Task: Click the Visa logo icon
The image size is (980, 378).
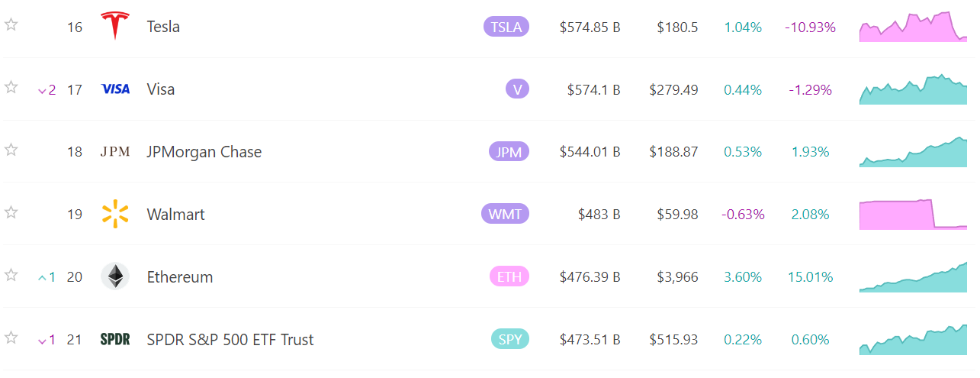Action: [115, 89]
